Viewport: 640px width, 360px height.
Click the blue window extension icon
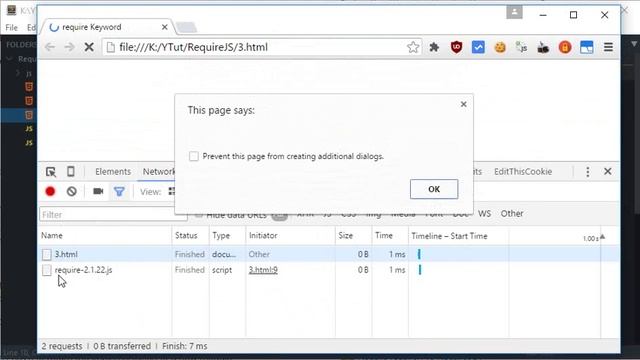coord(587,47)
